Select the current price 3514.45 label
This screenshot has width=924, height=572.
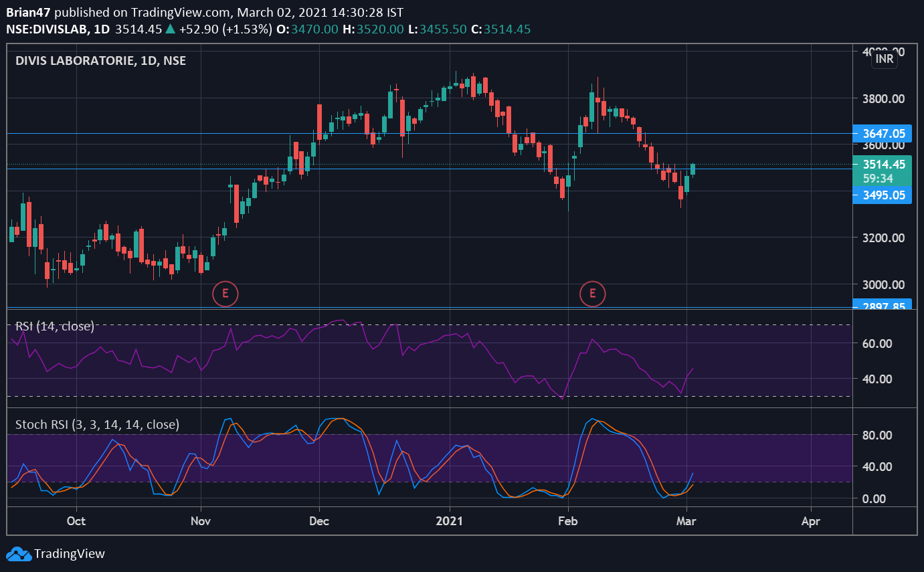tap(883, 164)
